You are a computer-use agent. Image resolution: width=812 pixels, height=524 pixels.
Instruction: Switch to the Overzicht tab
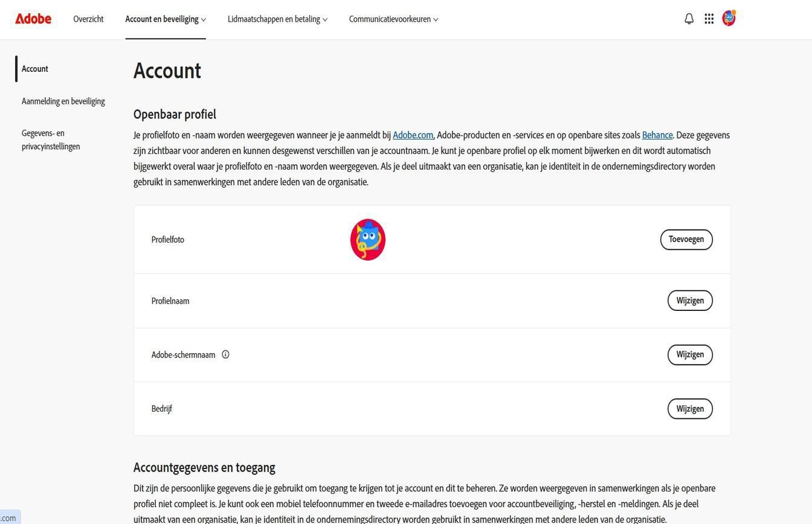[88, 19]
